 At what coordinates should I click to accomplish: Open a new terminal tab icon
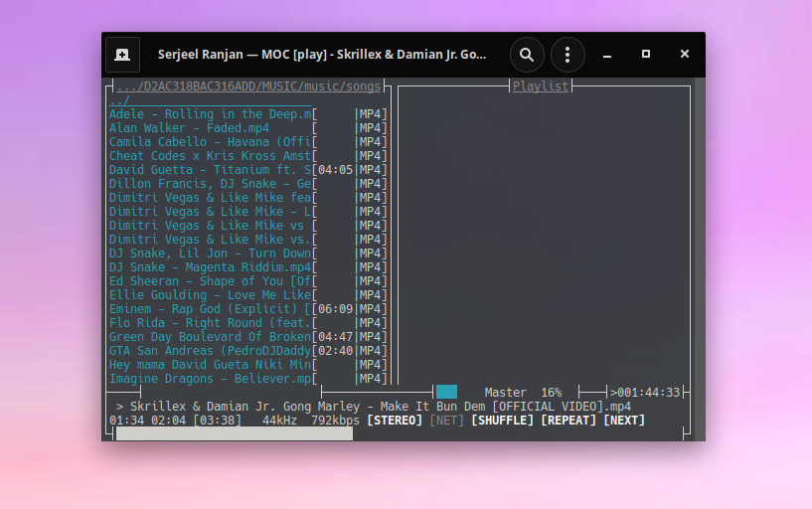pyautogui.click(x=122, y=55)
